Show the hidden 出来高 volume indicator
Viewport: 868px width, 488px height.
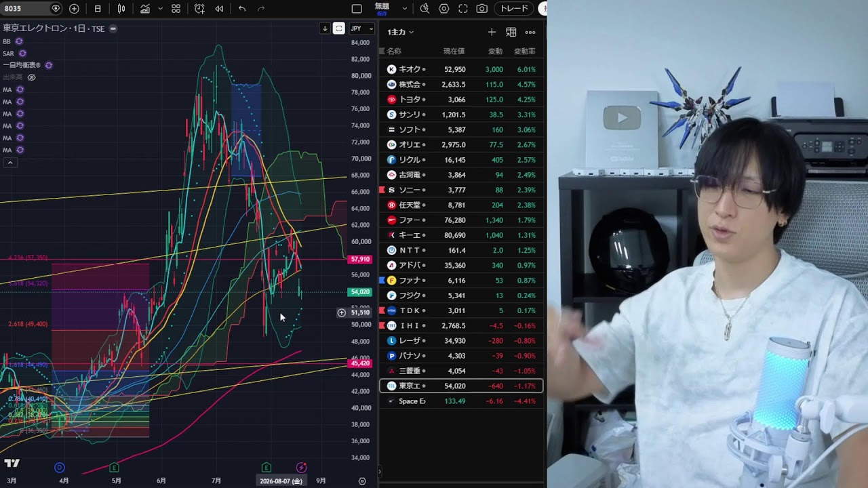tap(31, 77)
